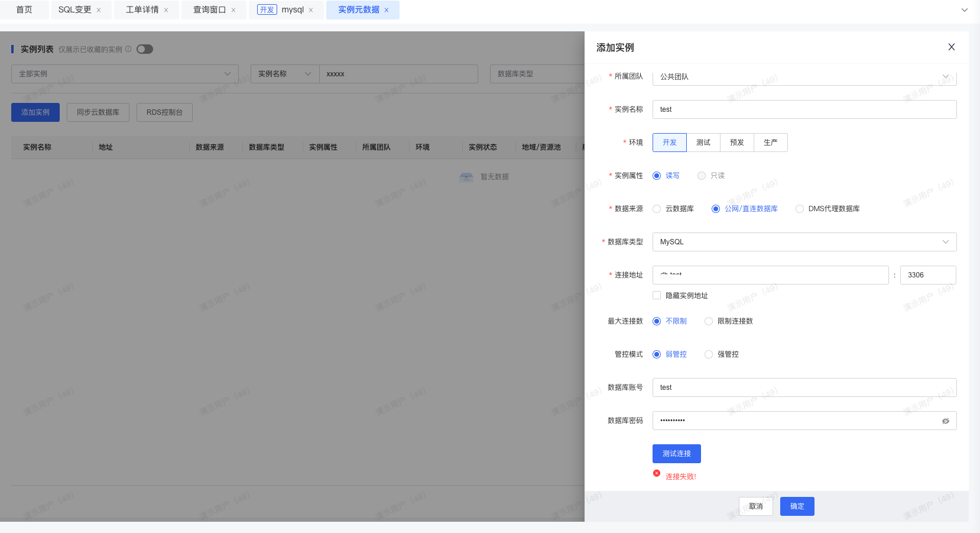This screenshot has width=980, height=533.
Task: Open the 所属团队 dropdown showing 公共团队
Action: [x=804, y=77]
